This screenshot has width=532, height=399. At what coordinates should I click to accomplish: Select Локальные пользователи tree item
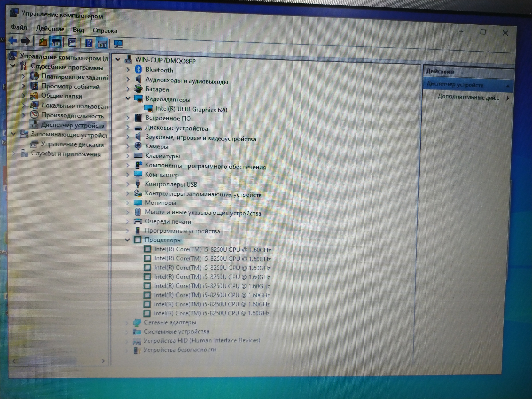pos(75,106)
